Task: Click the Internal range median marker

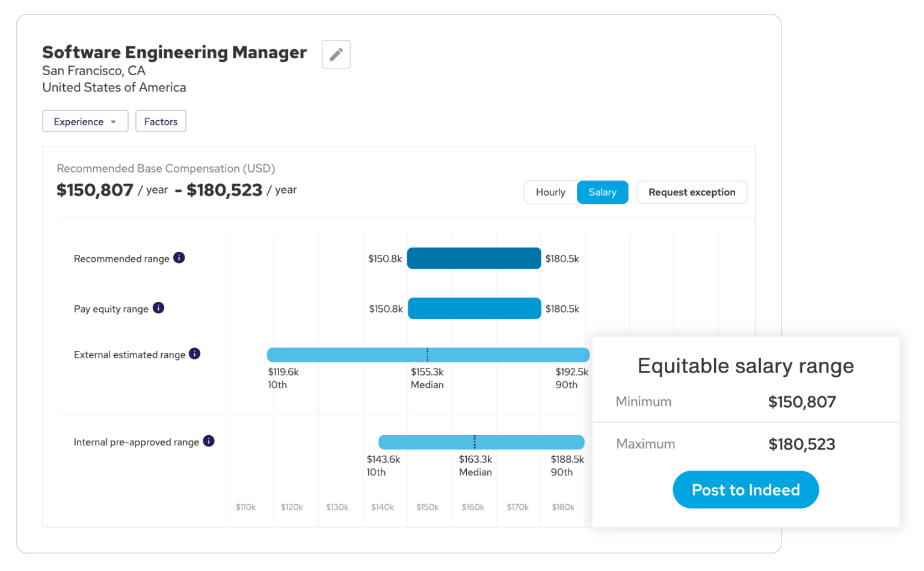Action: click(475, 442)
